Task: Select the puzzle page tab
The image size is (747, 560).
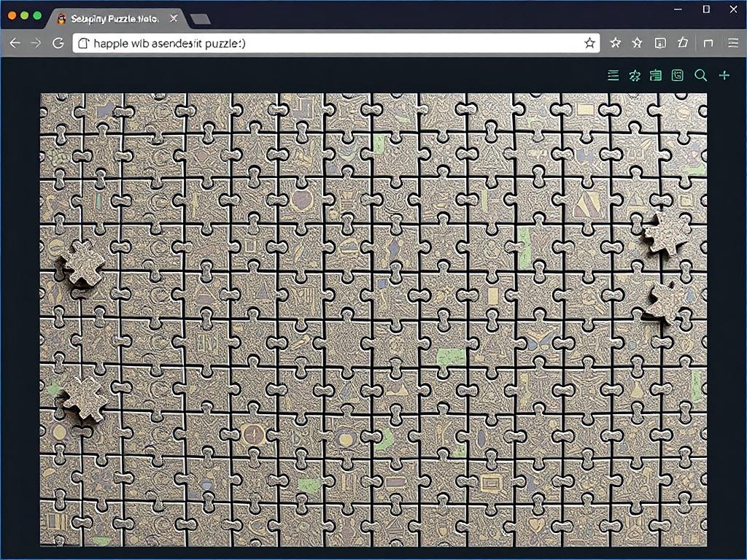Action: tap(109, 19)
